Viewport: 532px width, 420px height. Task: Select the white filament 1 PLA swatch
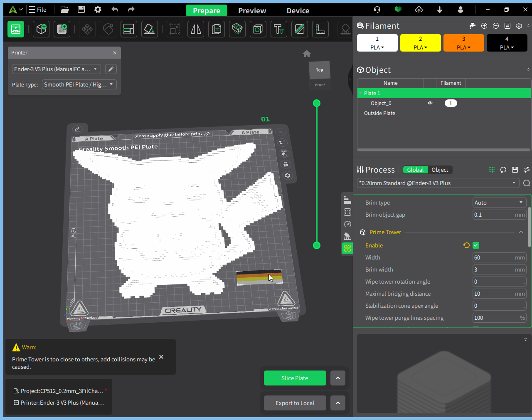(x=377, y=43)
